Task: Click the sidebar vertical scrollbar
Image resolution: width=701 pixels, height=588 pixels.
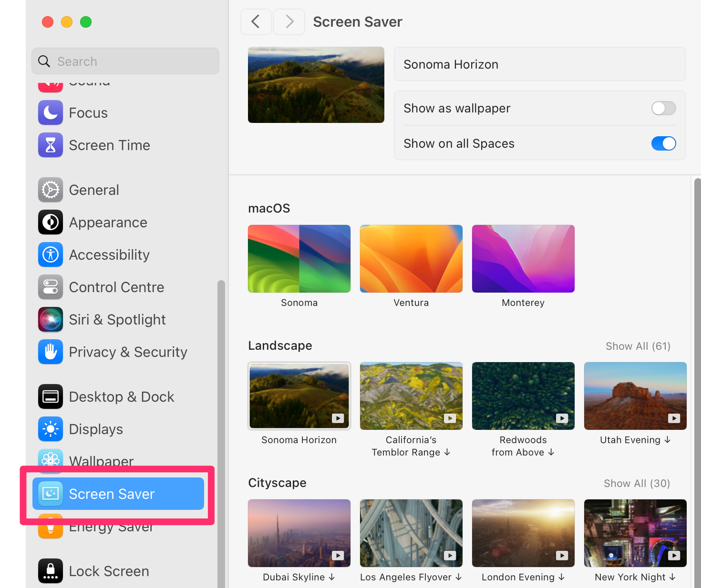Action: pos(221,434)
